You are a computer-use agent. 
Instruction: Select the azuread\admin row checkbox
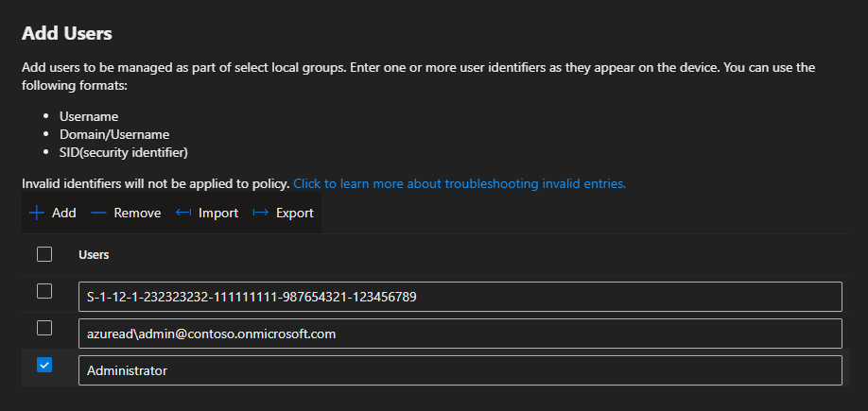[x=44, y=328]
